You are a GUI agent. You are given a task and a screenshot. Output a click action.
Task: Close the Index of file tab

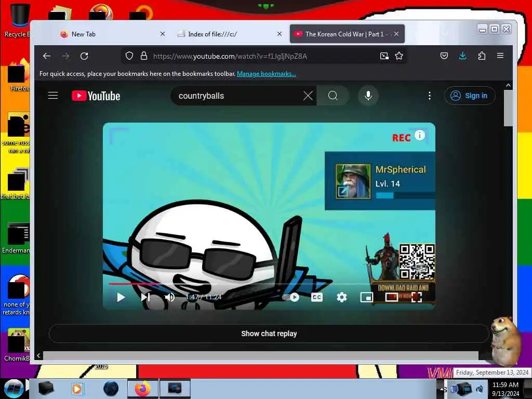(x=279, y=34)
